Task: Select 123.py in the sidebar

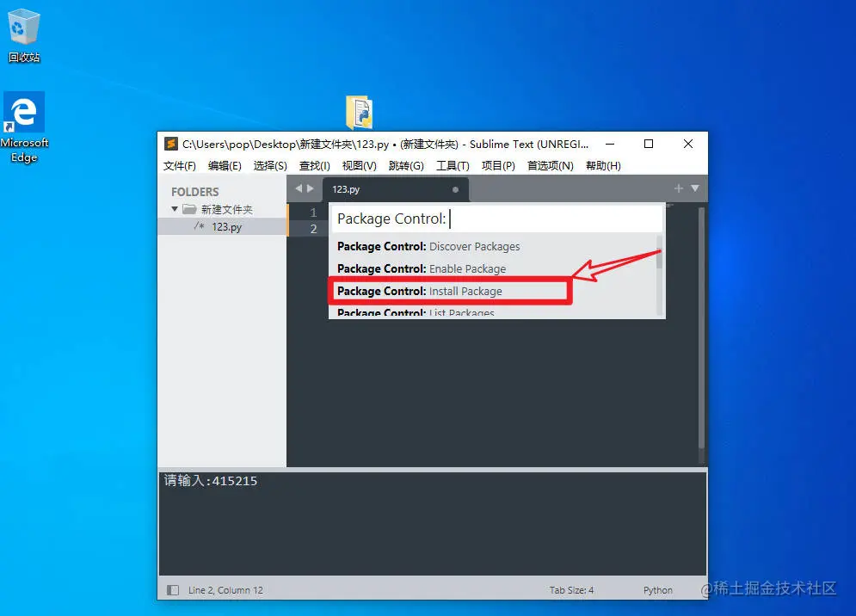Action: coord(222,226)
